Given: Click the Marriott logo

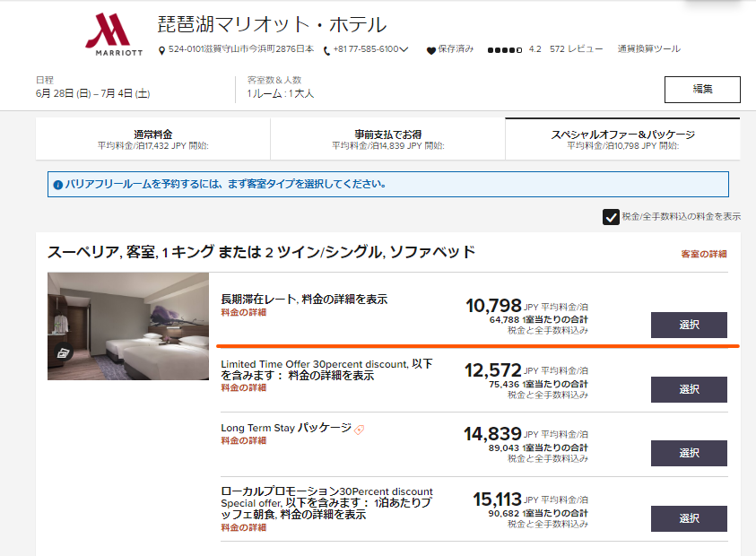Looking at the screenshot, I should click(x=114, y=35).
